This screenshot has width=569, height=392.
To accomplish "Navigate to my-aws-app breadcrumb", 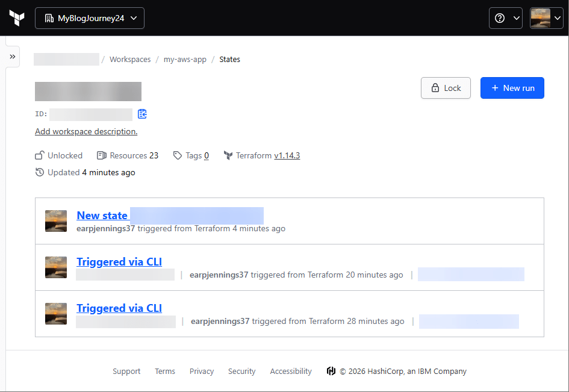I will click(x=185, y=60).
